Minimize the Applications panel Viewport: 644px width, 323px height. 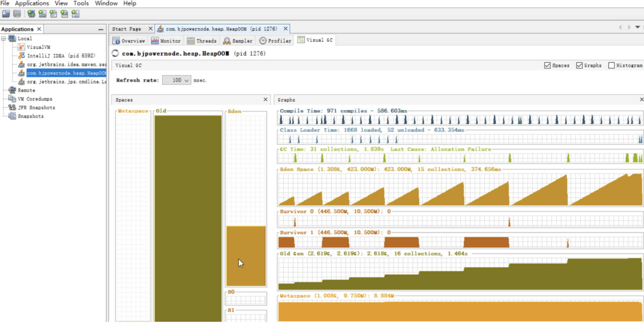pyautogui.click(x=101, y=30)
